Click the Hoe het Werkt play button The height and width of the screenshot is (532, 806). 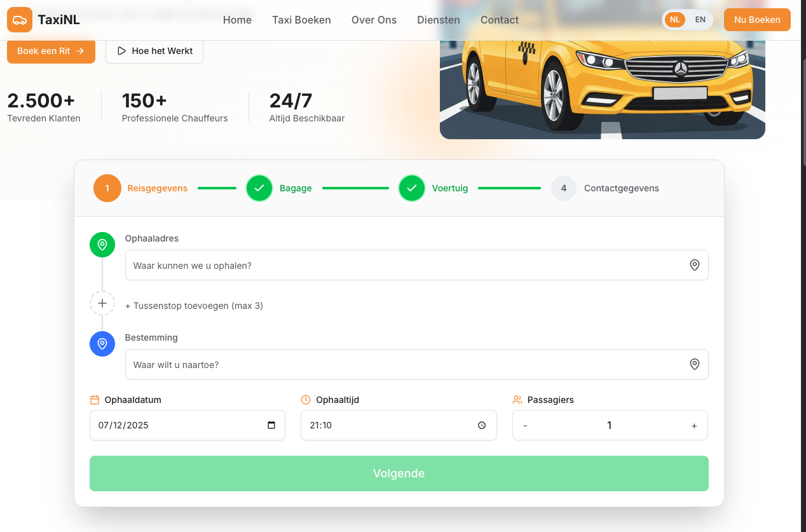click(x=154, y=51)
